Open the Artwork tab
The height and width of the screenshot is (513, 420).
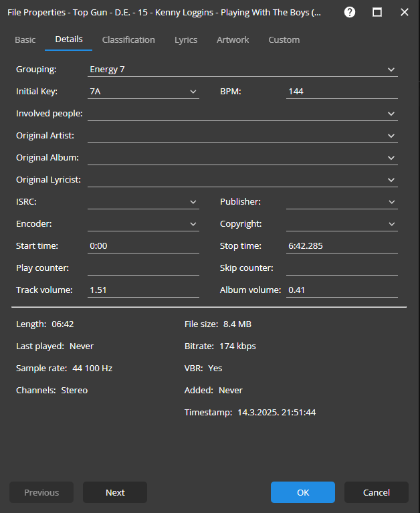[x=233, y=40]
